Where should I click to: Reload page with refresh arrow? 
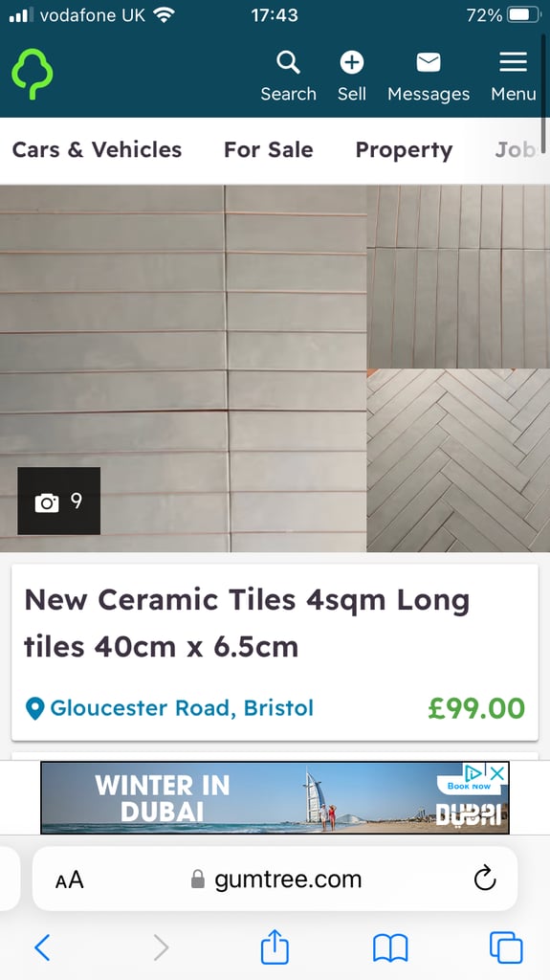tap(484, 880)
